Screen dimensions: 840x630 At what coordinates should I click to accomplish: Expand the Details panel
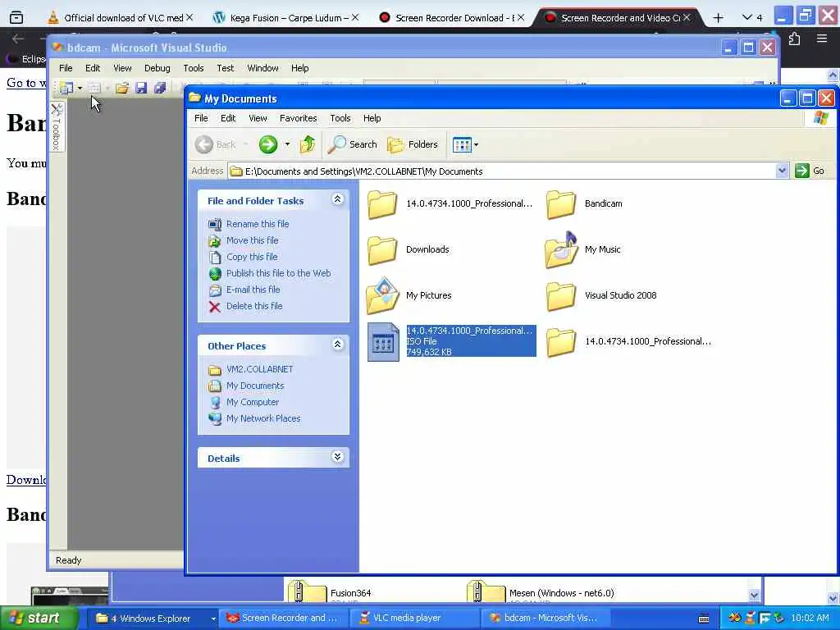pos(337,457)
